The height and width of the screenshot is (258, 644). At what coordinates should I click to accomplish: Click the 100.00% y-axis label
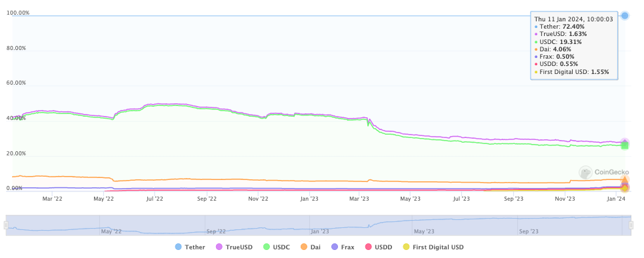coord(18,13)
